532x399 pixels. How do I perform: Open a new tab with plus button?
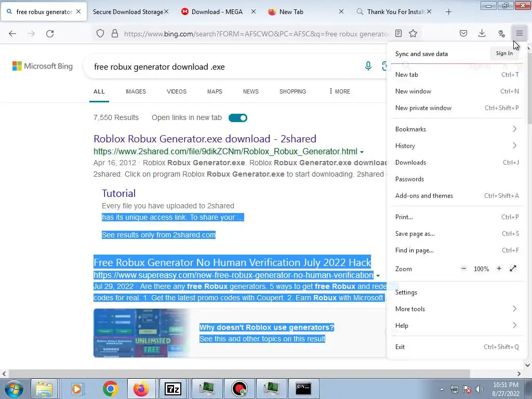[448, 12]
